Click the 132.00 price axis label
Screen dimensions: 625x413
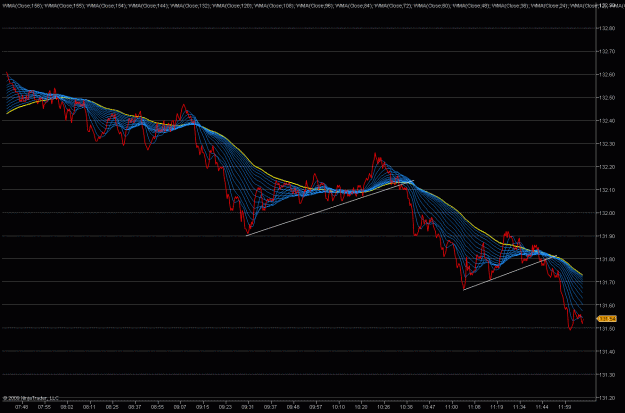point(607,213)
